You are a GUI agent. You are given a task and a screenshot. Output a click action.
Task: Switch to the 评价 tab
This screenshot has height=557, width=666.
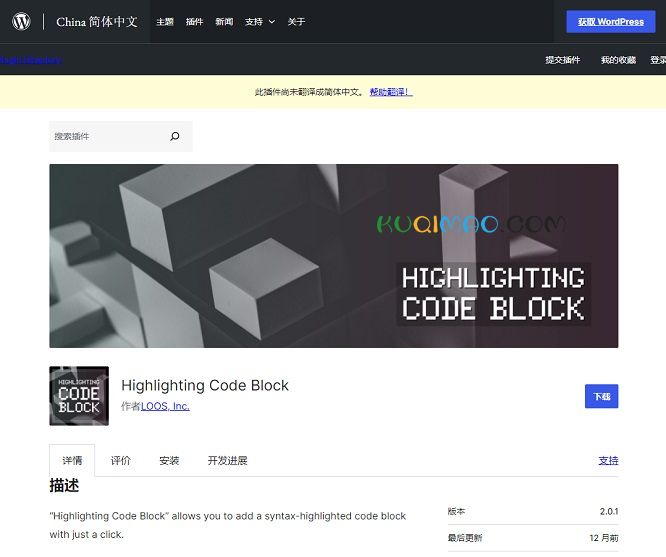(x=121, y=461)
